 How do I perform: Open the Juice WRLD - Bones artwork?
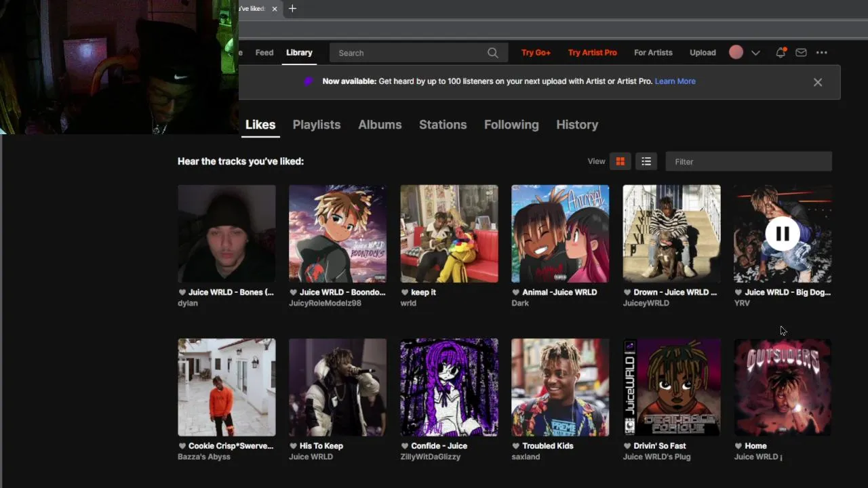point(226,234)
